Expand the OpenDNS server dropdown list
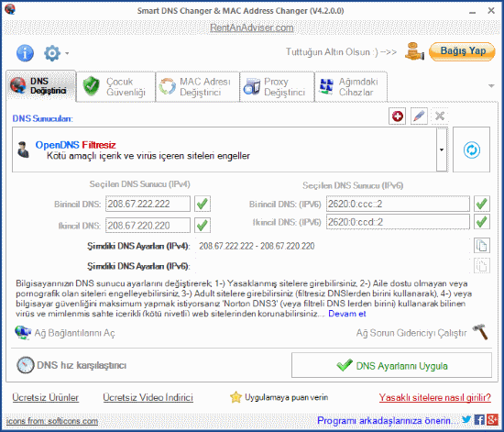The height and width of the screenshot is (432, 504). (442, 150)
